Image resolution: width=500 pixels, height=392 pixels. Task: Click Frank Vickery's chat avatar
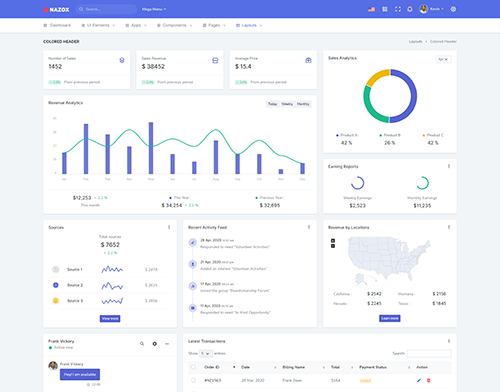pyautogui.click(x=53, y=366)
